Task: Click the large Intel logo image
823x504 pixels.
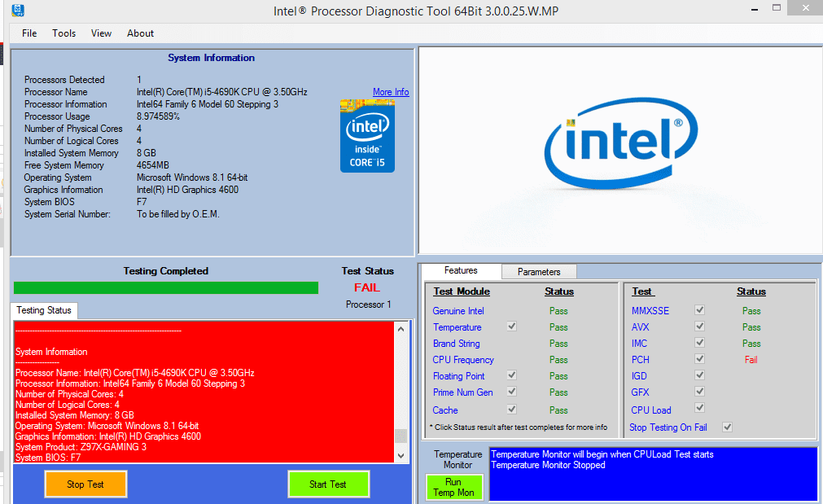Action: 621,142
